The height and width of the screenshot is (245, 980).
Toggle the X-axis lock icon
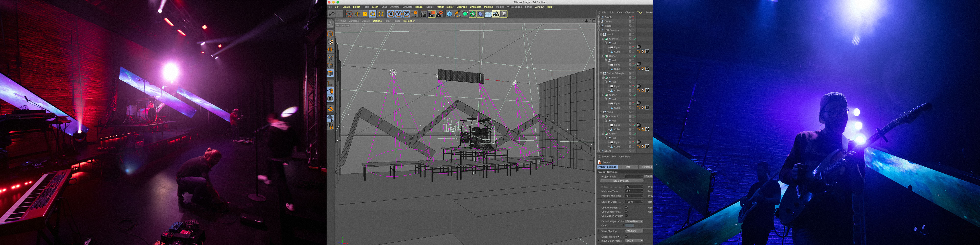pyautogui.click(x=390, y=14)
